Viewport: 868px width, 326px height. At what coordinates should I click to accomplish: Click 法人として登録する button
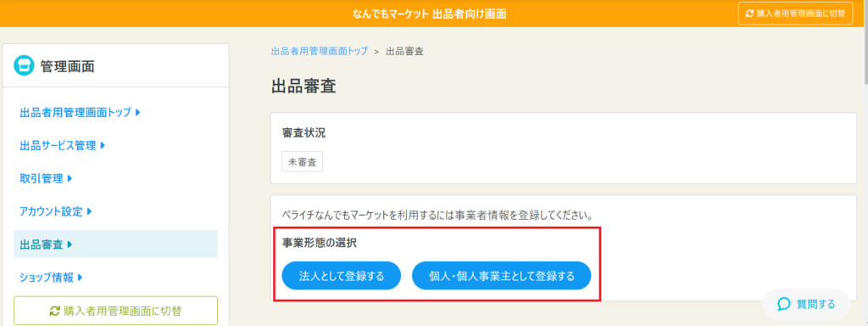tap(341, 276)
